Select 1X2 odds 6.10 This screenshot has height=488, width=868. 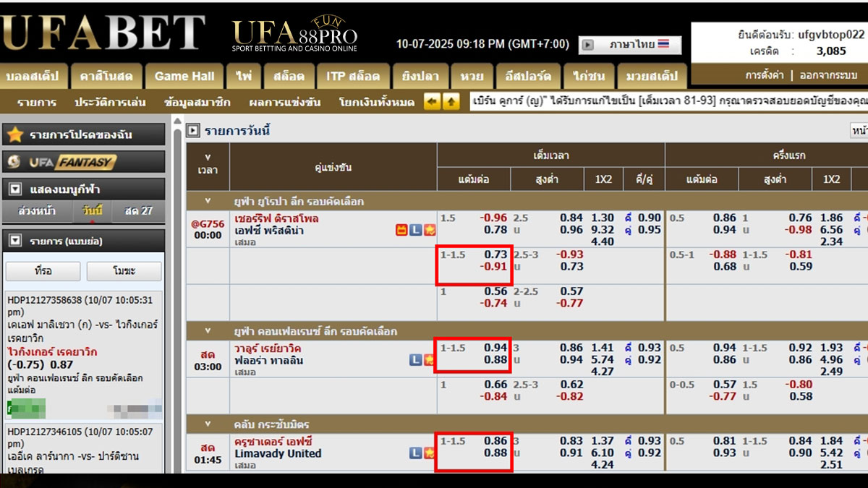(602, 453)
